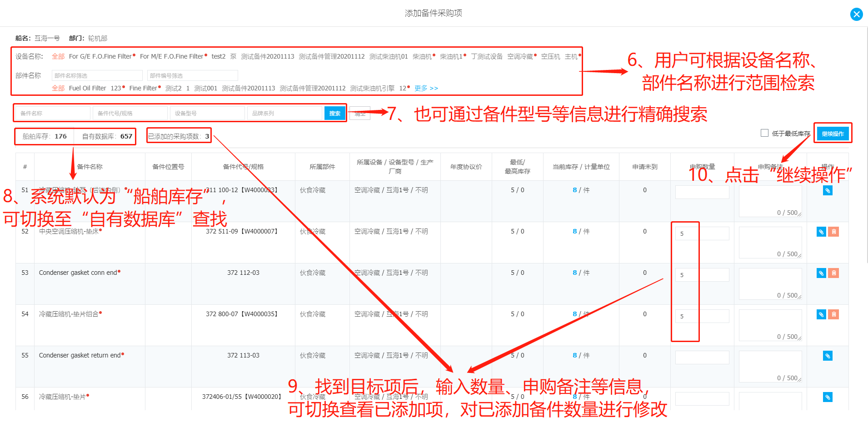Open the 已添加的采购项数 tab
Screen dimensions: 868x427
point(179,136)
